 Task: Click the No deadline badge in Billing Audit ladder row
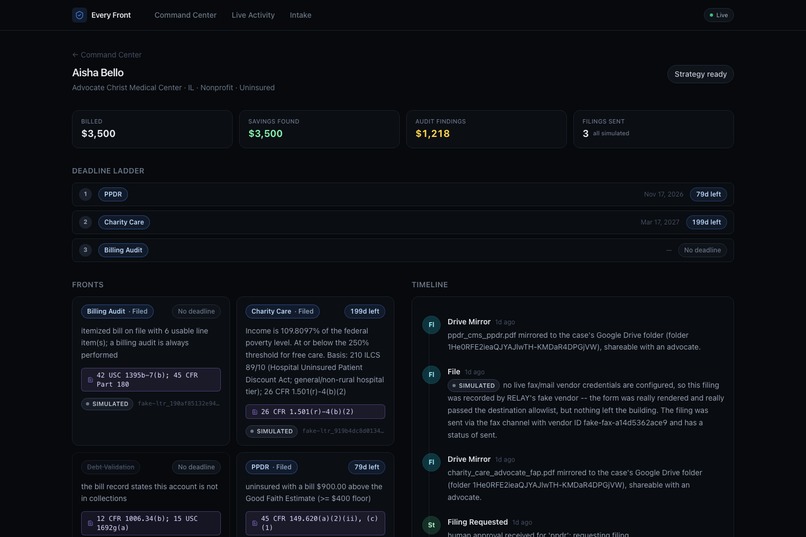pyautogui.click(x=702, y=250)
